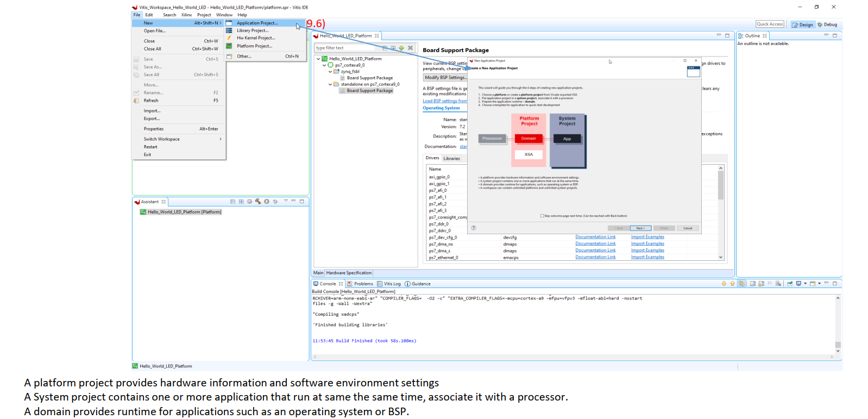Choose Open File... from File menu

coord(155,31)
